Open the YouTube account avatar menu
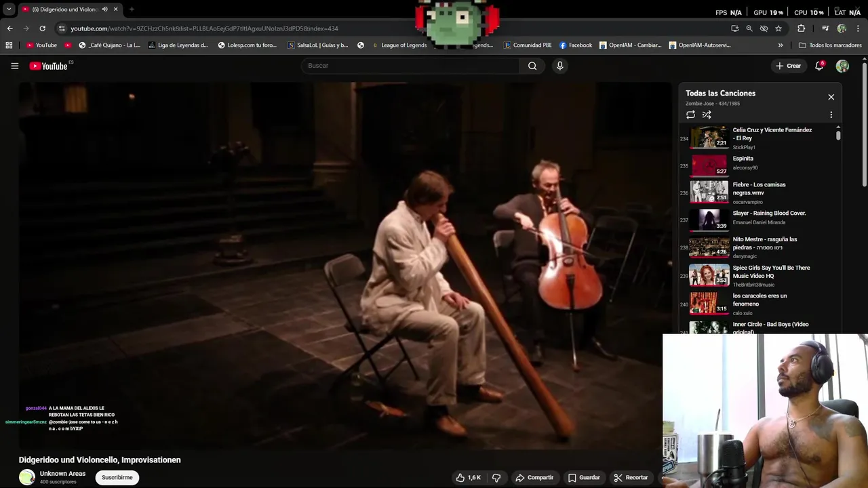Image resolution: width=868 pixels, height=488 pixels. pyautogui.click(x=842, y=66)
